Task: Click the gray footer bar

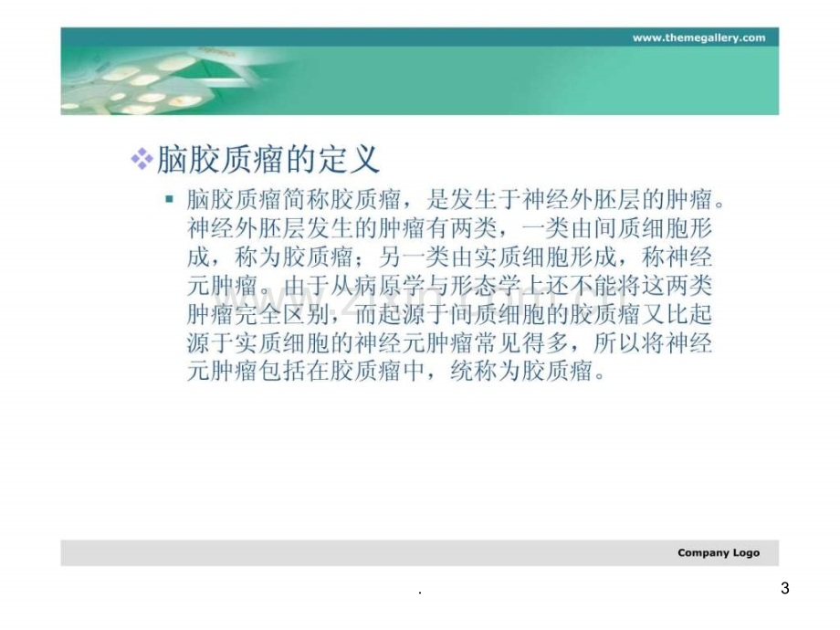Action: 419,553
